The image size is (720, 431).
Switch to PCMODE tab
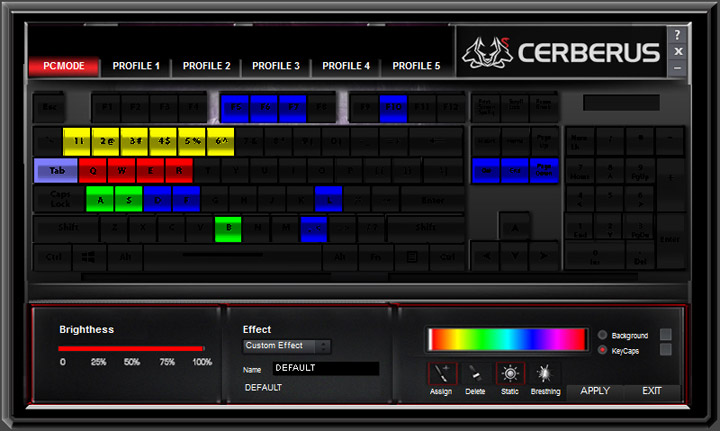(x=63, y=66)
